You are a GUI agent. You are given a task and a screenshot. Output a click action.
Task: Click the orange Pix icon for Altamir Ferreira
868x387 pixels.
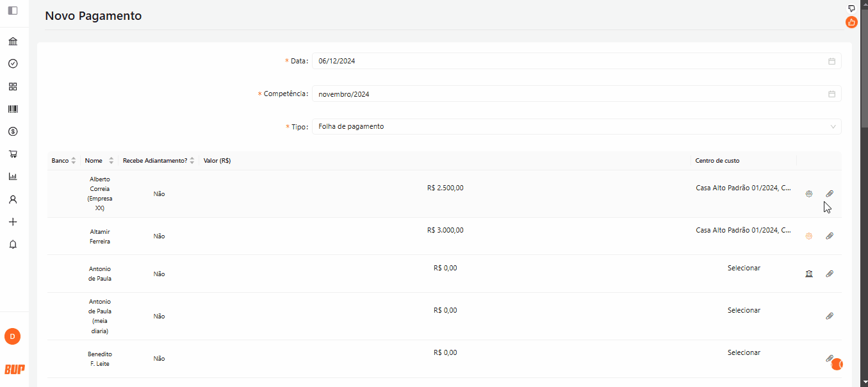coord(809,236)
